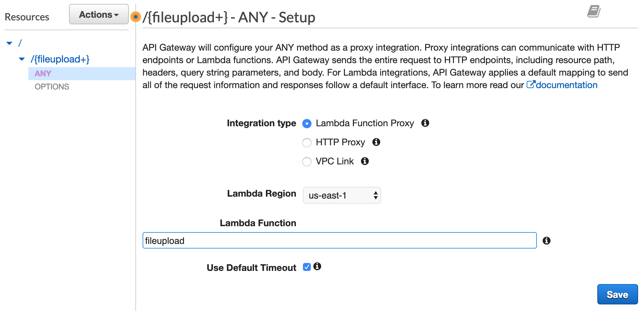Uncheck Use Default Timeout checkbox
Viewport: 644px width, 311px height.
click(x=307, y=267)
